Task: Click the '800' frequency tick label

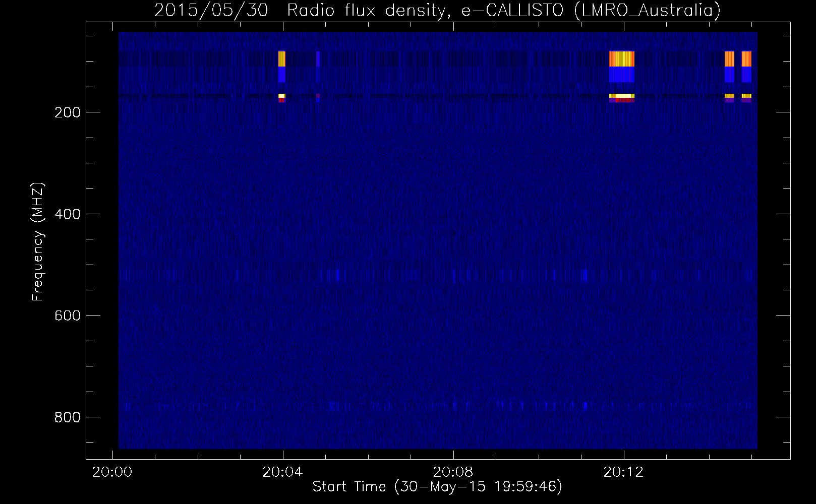Action: click(67, 417)
